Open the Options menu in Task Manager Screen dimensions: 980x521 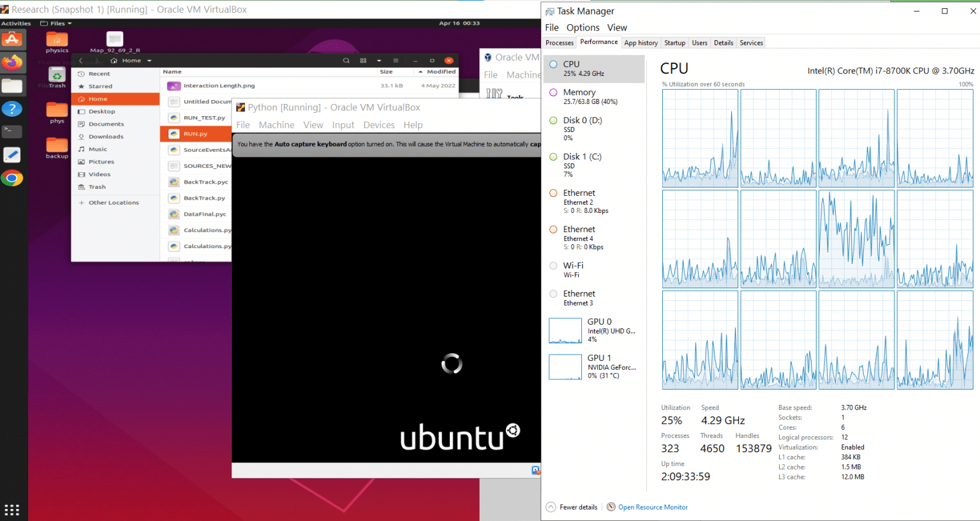click(583, 27)
